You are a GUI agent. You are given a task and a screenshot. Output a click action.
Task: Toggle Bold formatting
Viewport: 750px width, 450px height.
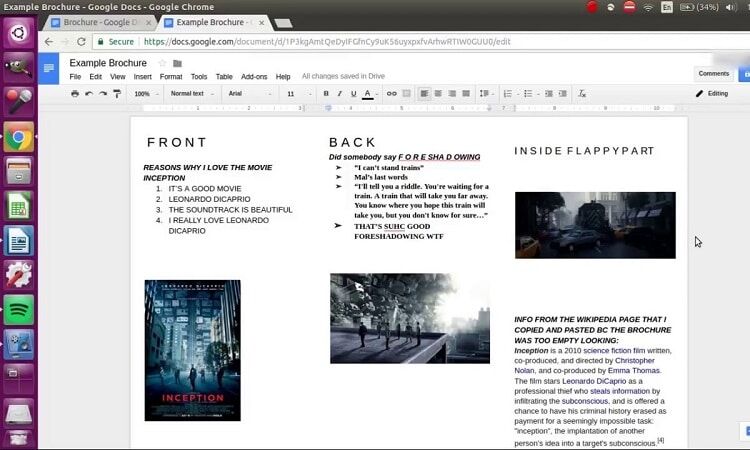326,94
